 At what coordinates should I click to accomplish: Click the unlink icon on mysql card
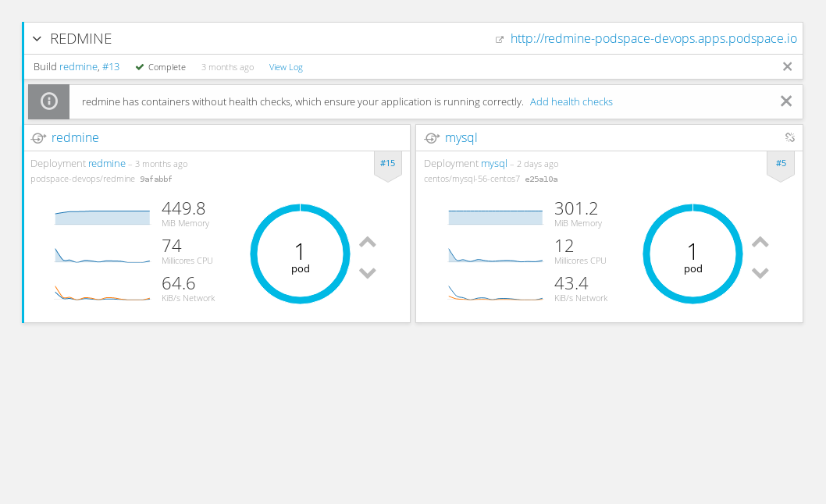point(789,137)
